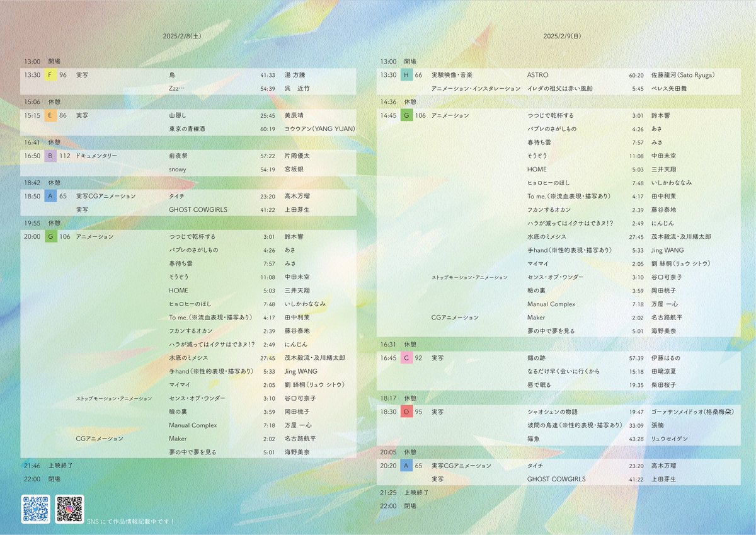Select the film title 唇で眠る
Image resolution: width=756 pixels, height=535 pixels.
[541, 384]
